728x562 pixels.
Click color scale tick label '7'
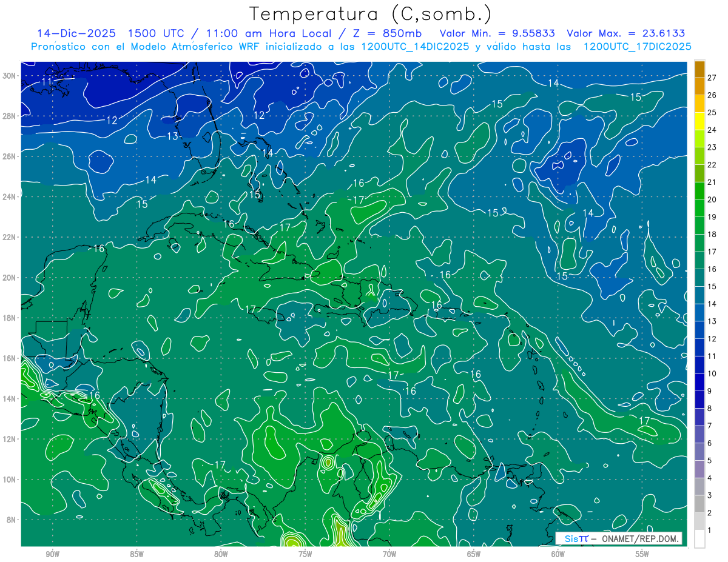(710, 426)
